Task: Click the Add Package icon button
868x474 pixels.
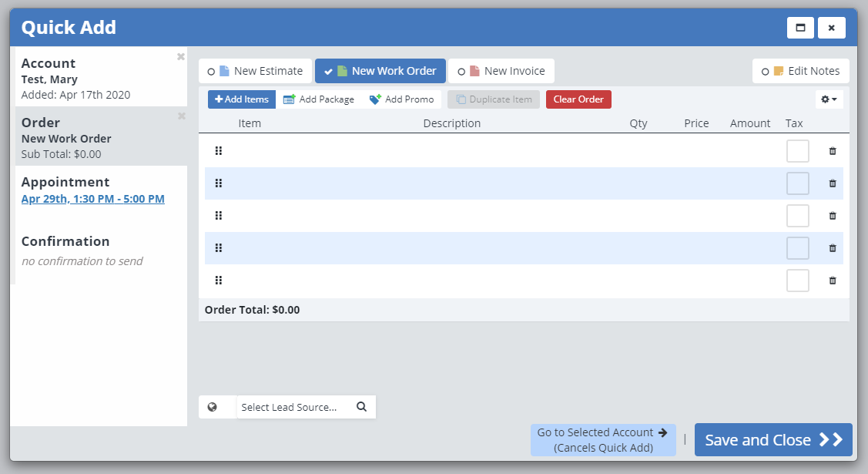Action: 290,99
